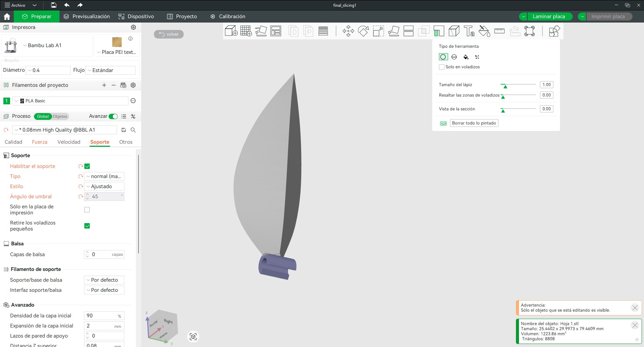644x347 pixels.
Task: Switch process scope to Global
Action: pyautogui.click(x=43, y=116)
